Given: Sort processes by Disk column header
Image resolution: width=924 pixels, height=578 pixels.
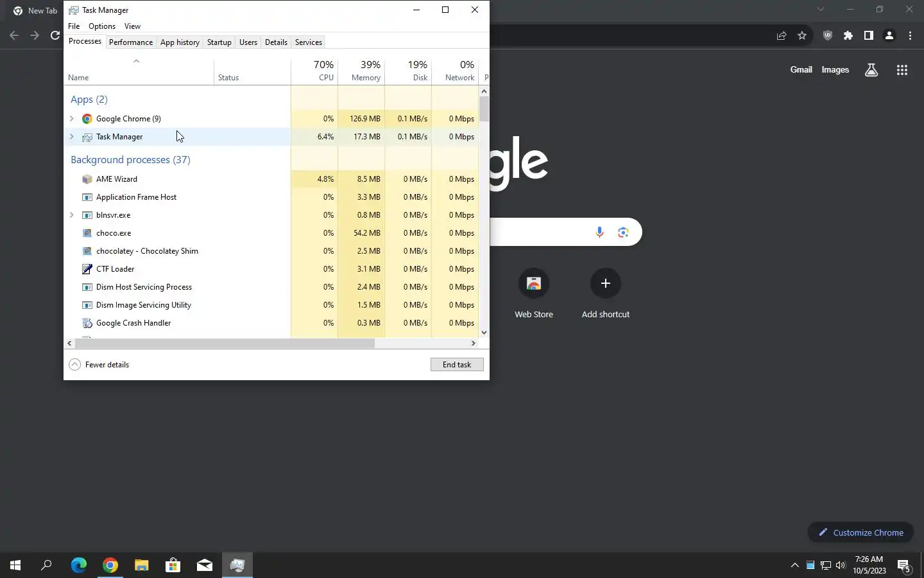Looking at the screenshot, I should pos(408,71).
